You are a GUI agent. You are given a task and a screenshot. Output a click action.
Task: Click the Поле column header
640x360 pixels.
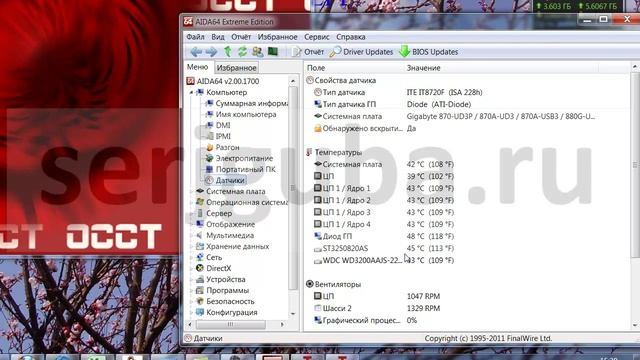(353, 68)
